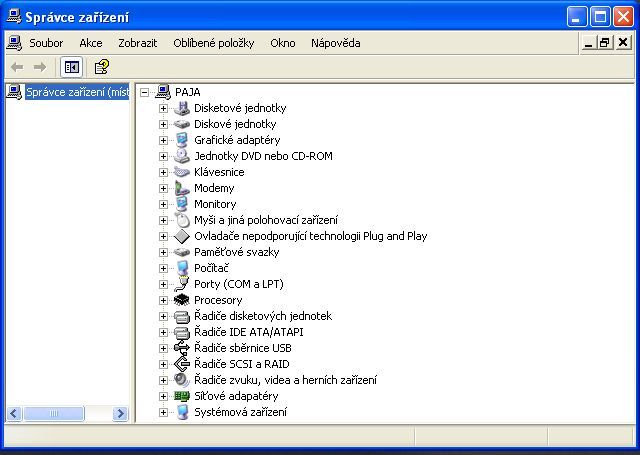Expand the Modemy node
Screen dimensions: 640x455
click(163, 188)
